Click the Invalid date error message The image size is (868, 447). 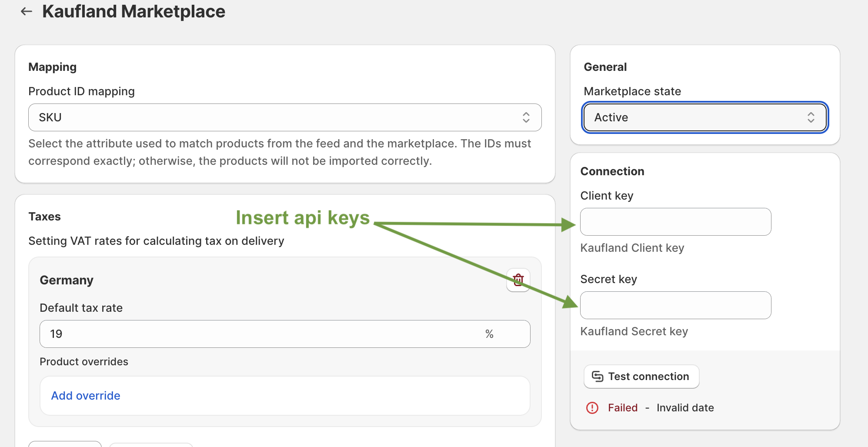(x=685, y=408)
